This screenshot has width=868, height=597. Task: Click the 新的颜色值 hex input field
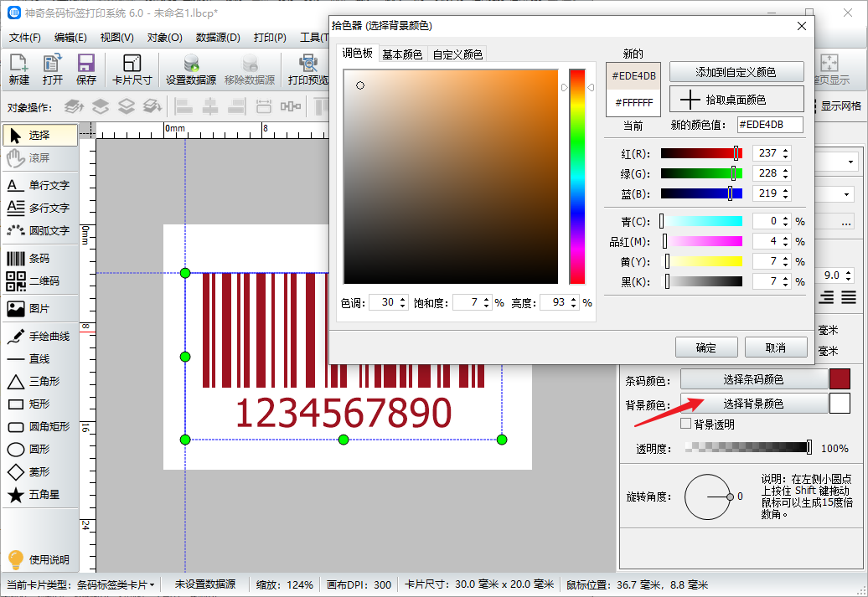(770, 125)
